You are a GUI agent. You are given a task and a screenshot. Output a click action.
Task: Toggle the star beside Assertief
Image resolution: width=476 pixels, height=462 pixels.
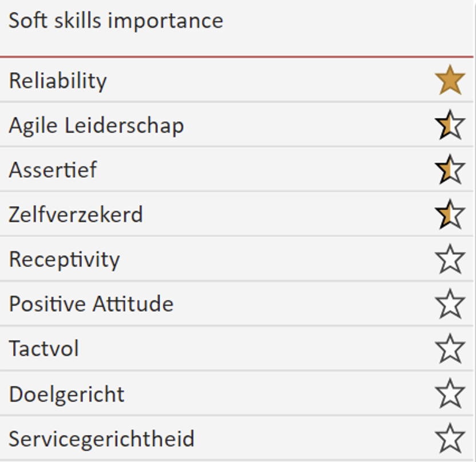pyautogui.click(x=450, y=169)
